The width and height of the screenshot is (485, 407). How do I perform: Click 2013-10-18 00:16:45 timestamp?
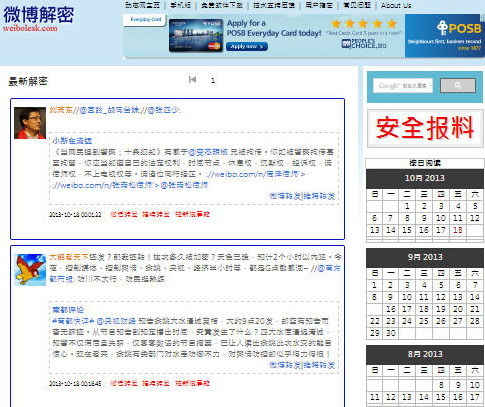pos(75,383)
